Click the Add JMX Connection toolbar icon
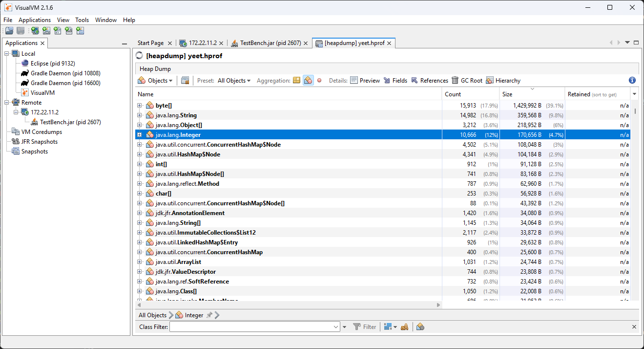The width and height of the screenshot is (644, 349). [x=46, y=31]
